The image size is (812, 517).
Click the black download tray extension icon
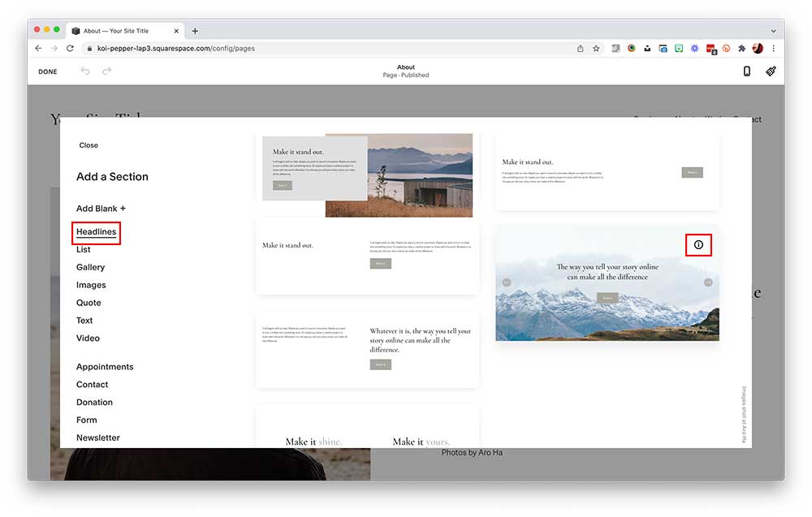647,48
